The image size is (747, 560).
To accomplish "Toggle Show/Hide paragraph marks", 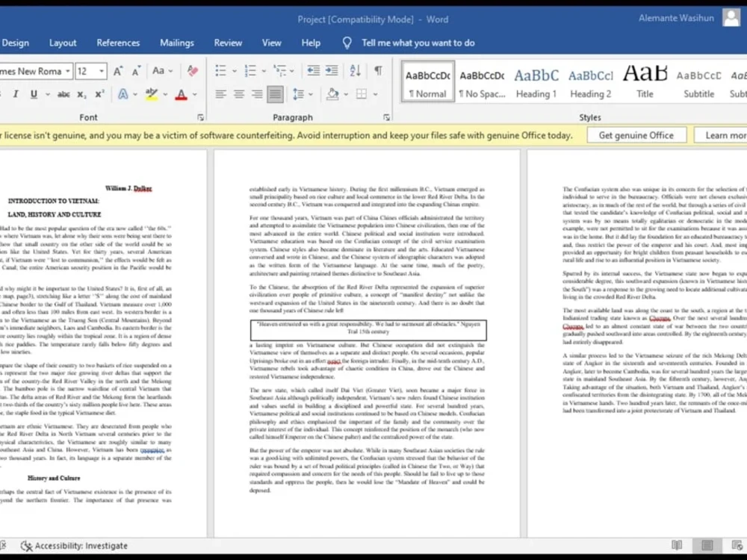I will tap(378, 71).
